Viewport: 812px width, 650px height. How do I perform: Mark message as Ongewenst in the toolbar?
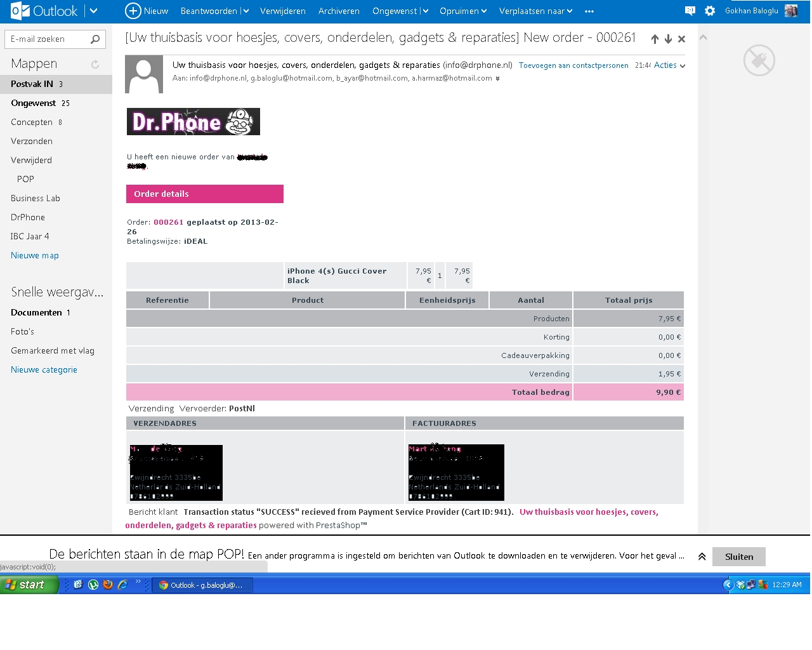[395, 11]
